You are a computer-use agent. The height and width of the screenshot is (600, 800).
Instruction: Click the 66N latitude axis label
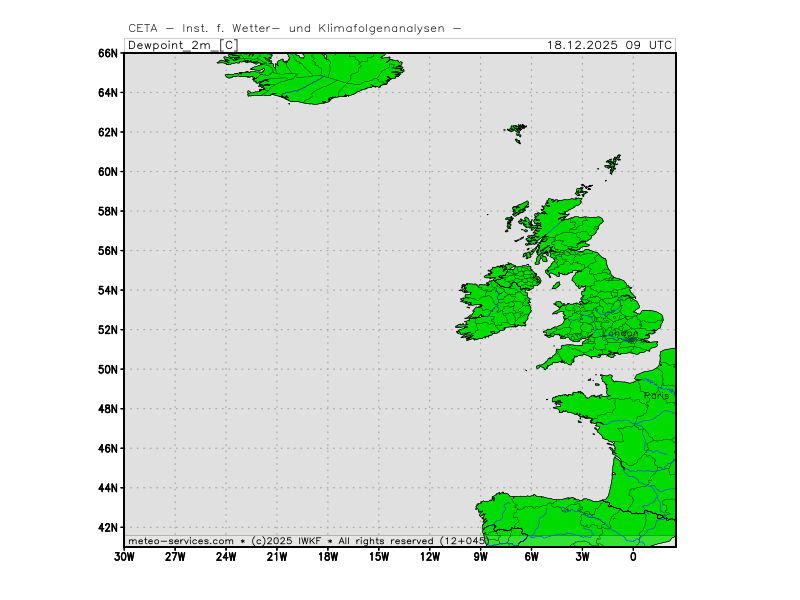point(107,53)
